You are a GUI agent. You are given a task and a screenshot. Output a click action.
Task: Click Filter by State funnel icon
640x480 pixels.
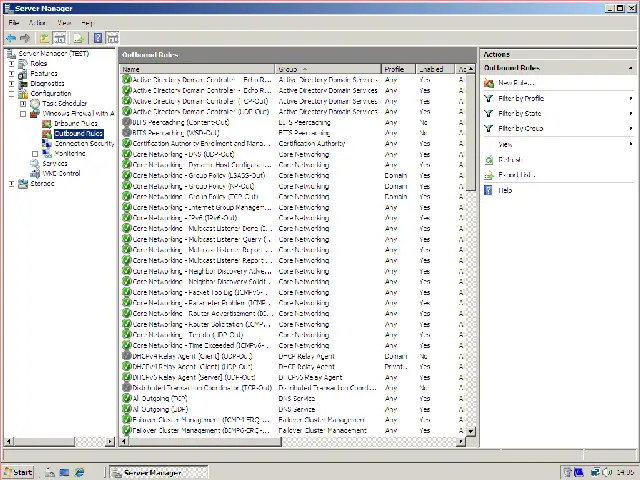pyautogui.click(x=489, y=113)
